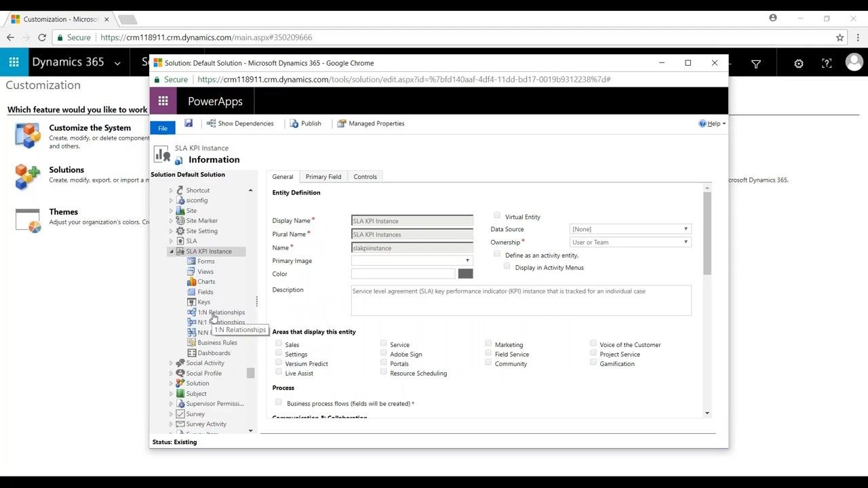Collapse the SLA KPI Instance tree node
Viewport: 868px width, 488px height.
coord(171,251)
